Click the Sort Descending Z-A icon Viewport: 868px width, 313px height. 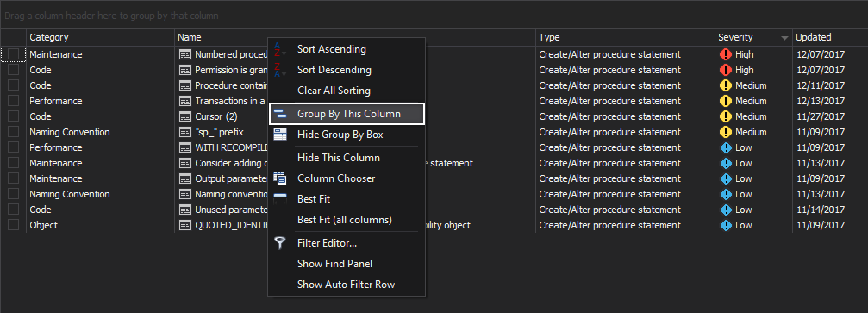pos(281,70)
